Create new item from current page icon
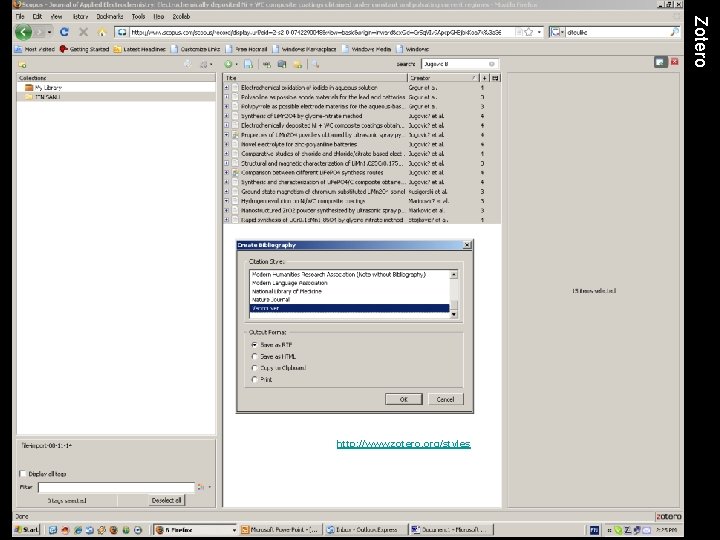The image size is (720, 540). click(248, 64)
